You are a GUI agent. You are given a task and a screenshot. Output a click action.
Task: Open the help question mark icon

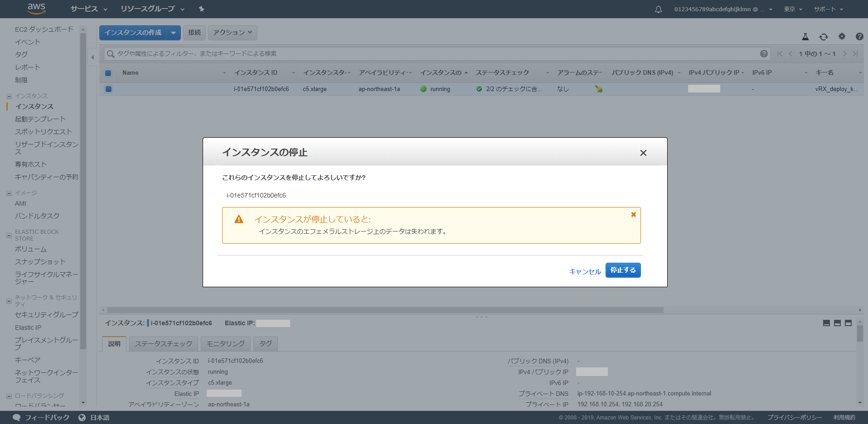tap(859, 37)
